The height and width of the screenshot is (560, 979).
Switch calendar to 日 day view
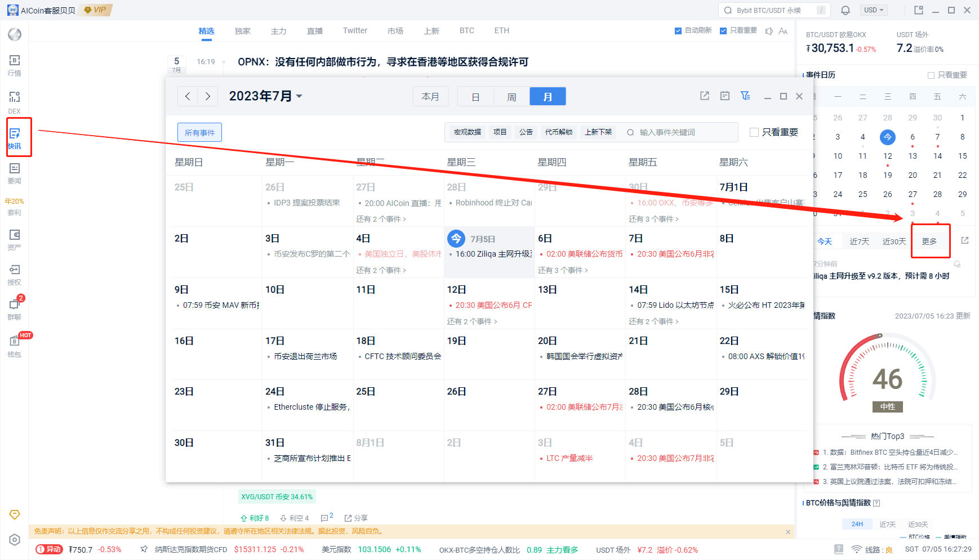[475, 97]
